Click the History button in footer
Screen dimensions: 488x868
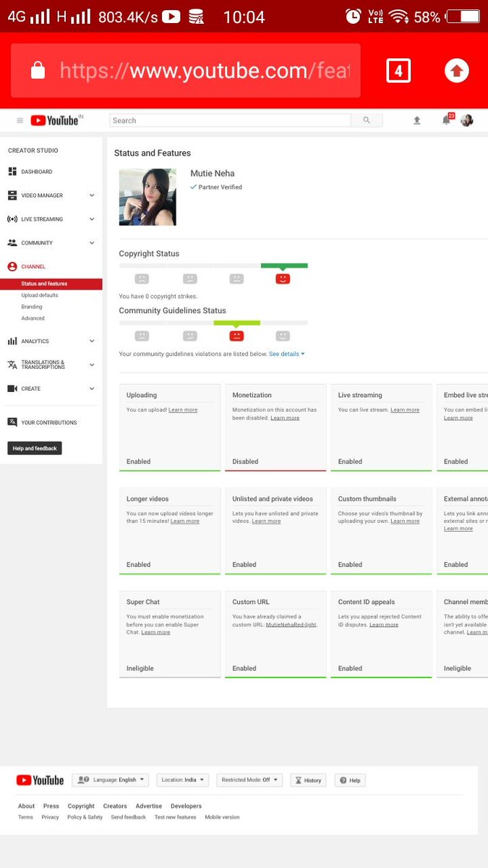click(x=308, y=780)
